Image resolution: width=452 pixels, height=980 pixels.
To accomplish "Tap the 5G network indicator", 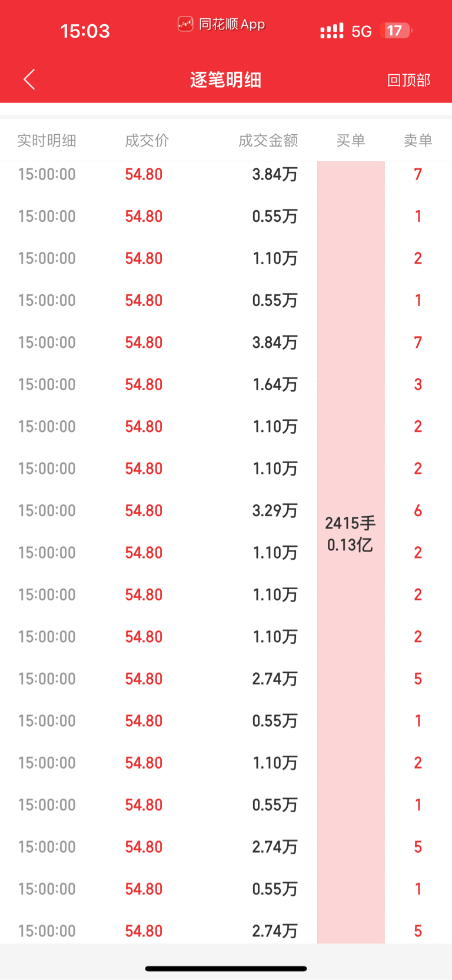I will coord(361,31).
